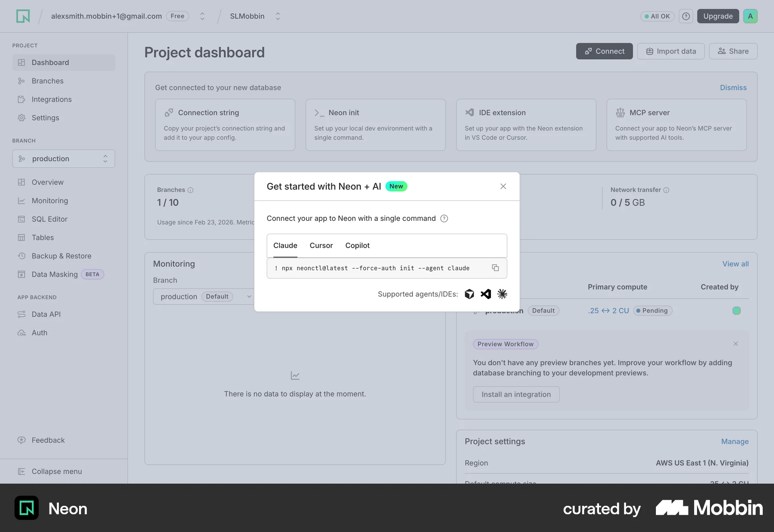Click Manage project settings link
774x532 pixels.
coord(735,442)
